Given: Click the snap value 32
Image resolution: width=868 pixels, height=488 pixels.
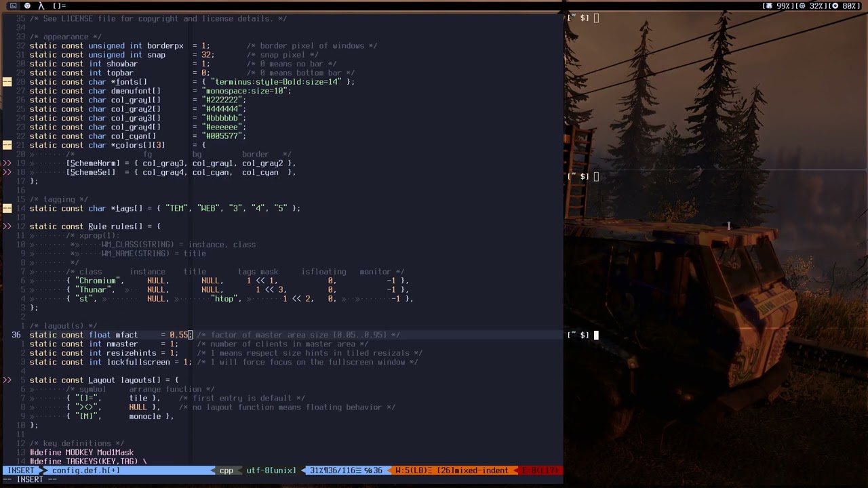Looking at the screenshot, I should pyautogui.click(x=206, y=55).
